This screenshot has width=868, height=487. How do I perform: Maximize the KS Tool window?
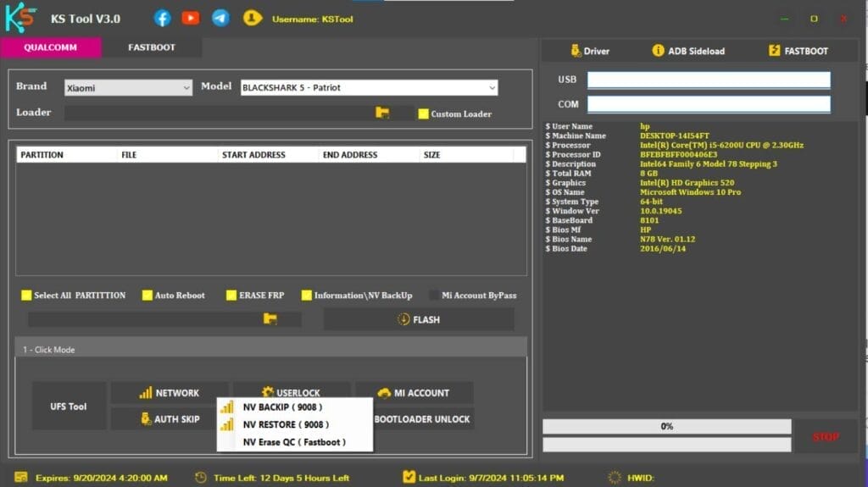(x=814, y=19)
